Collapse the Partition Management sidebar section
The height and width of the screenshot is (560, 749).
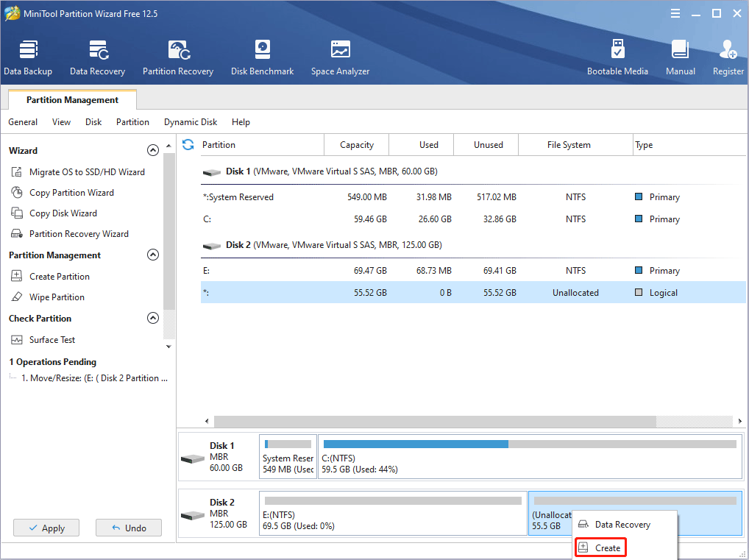[153, 255]
